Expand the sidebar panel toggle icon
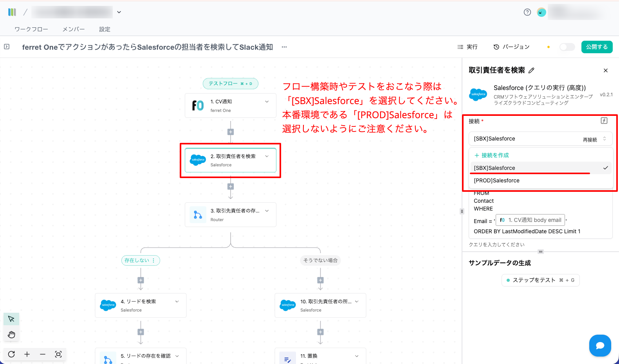Viewport: 619px width, 364px height. click(x=7, y=47)
